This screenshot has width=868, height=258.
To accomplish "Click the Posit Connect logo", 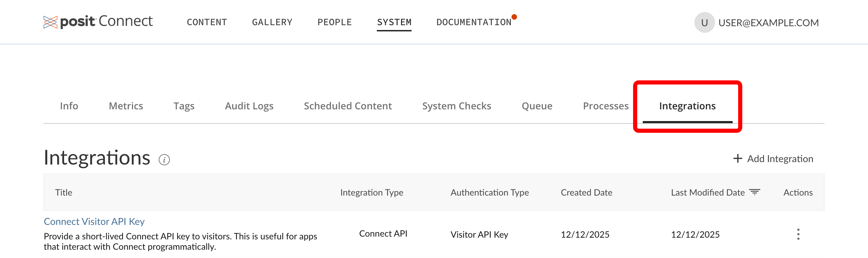I will [x=98, y=22].
